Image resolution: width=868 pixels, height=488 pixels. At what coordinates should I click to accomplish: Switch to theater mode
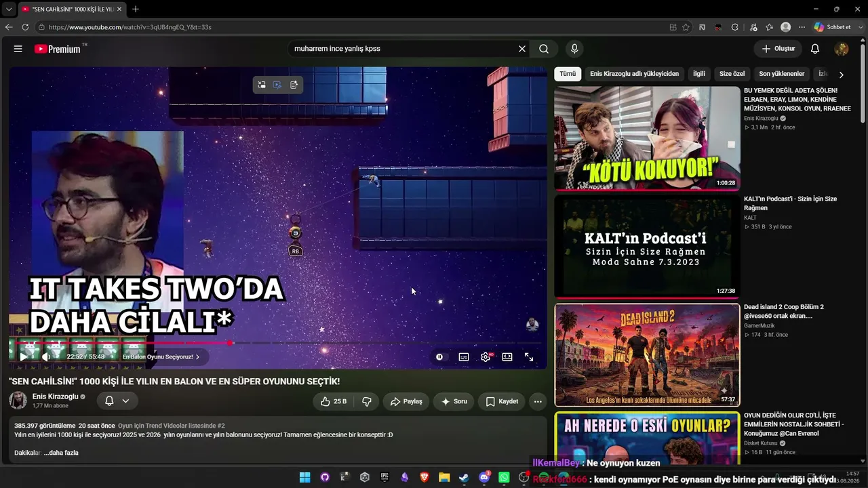click(507, 357)
